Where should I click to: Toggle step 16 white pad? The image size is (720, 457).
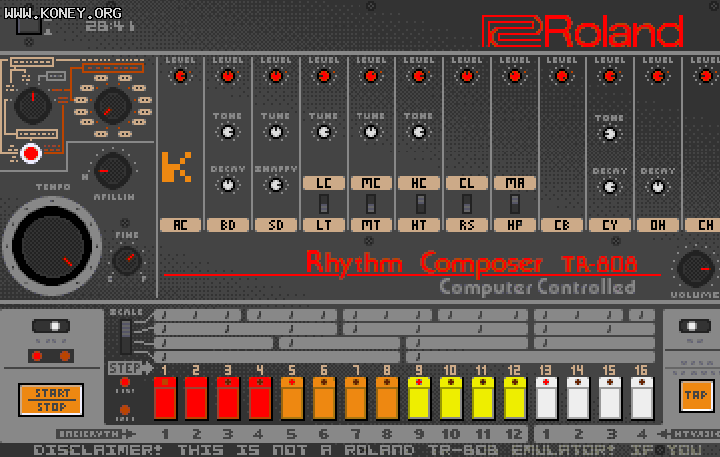(x=641, y=398)
